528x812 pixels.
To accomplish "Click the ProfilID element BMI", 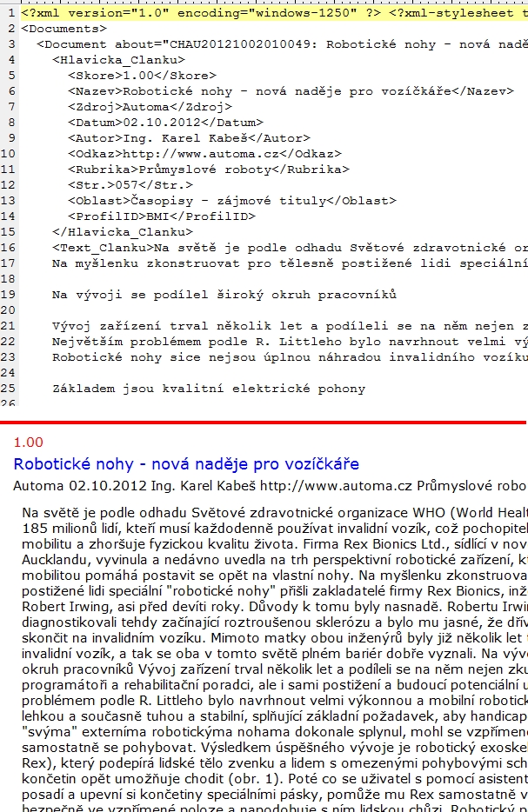I will click(162, 216).
